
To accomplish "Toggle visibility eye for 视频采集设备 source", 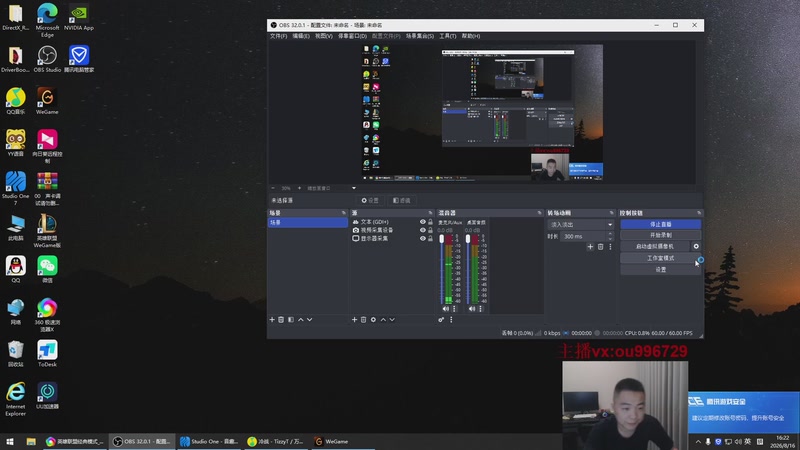I will [x=422, y=230].
